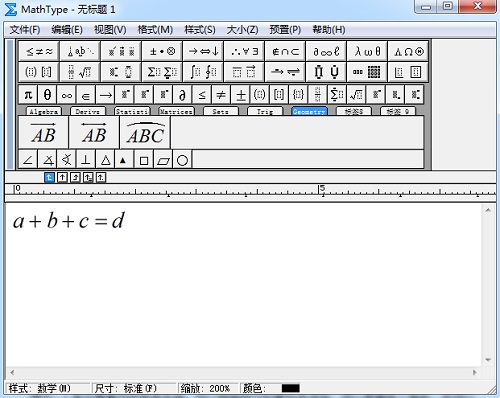Open set theory symbols palette (∉∩⊂)
This screenshot has height=398, width=500.
(285, 51)
